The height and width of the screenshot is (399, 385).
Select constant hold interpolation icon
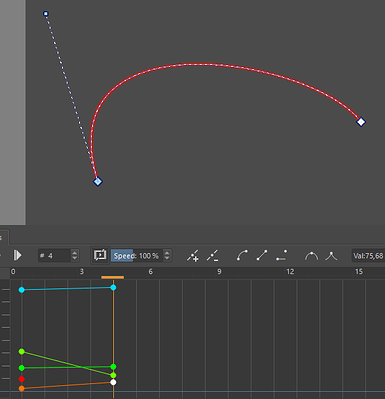(282, 256)
